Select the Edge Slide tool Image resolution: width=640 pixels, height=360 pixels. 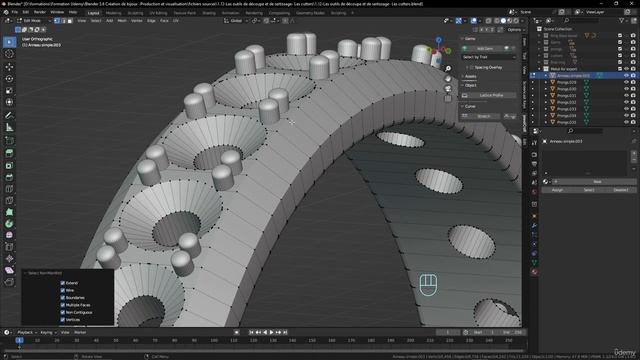pos(9,247)
